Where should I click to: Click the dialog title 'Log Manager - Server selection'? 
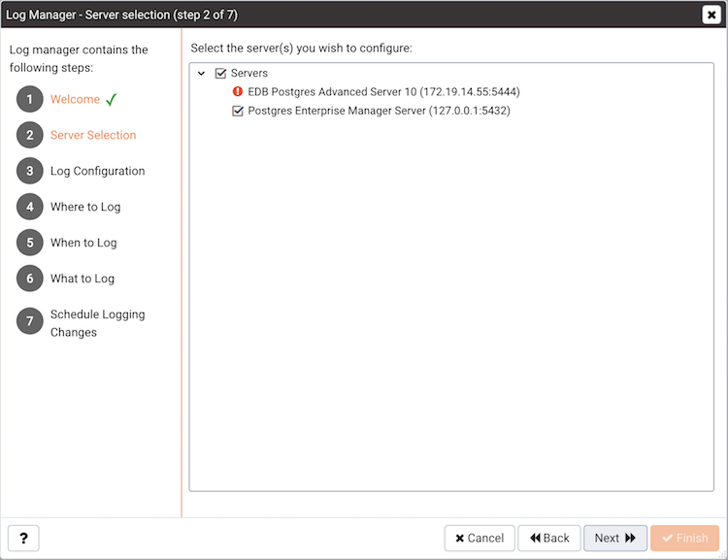point(121,15)
